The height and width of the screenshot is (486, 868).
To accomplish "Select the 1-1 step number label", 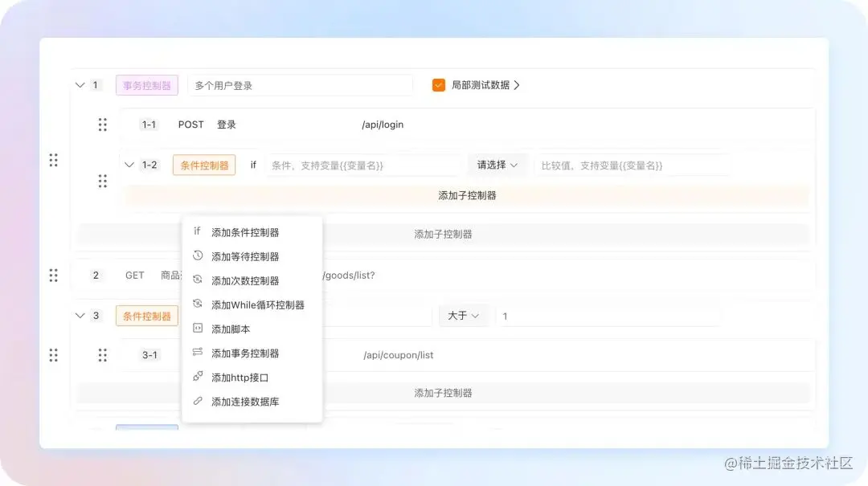I will (x=149, y=125).
